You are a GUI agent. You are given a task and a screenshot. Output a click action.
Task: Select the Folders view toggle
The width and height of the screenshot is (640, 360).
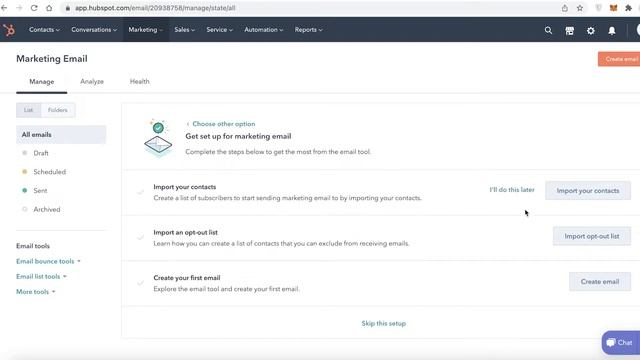58,110
